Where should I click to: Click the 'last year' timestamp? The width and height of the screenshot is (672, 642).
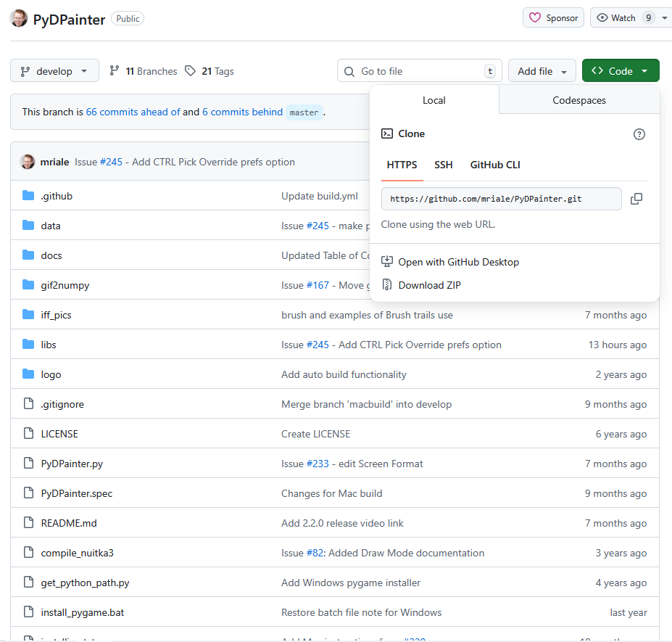(x=629, y=612)
